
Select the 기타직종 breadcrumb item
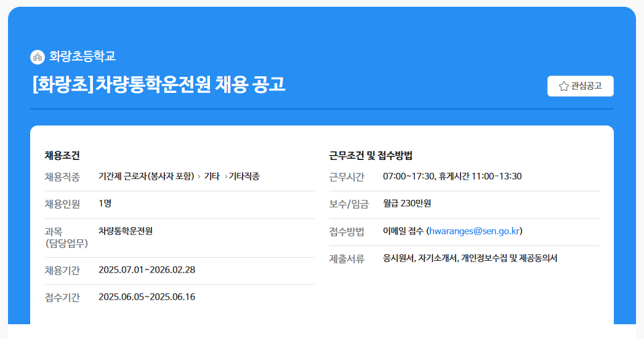pyautogui.click(x=244, y=177)
